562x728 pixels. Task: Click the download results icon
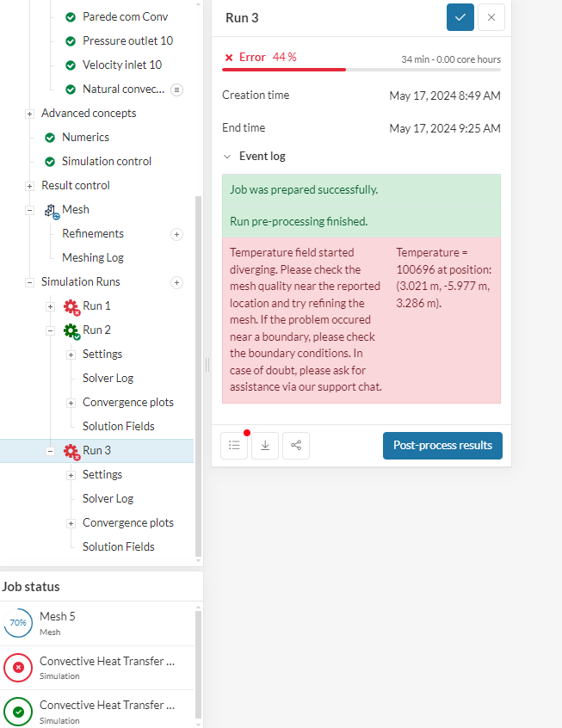point(265,445)
